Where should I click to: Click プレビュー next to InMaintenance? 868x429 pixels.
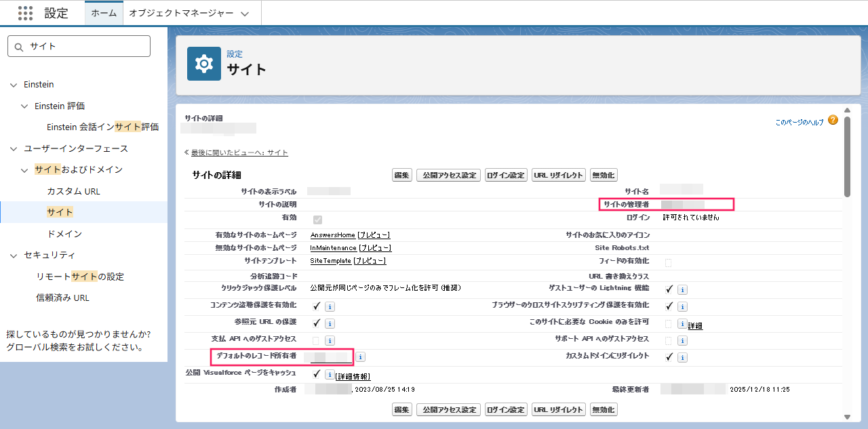pos(375,248)
